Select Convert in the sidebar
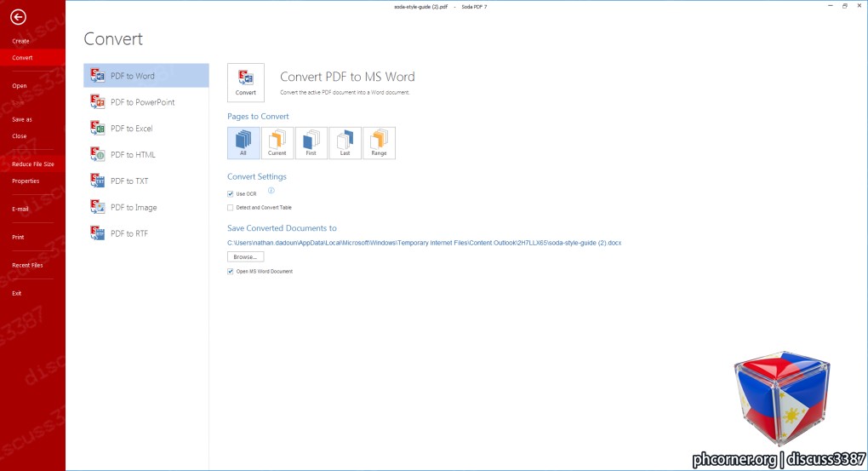Image resolution: width=868 pixels, height=471 pixels. coord(32,58)
